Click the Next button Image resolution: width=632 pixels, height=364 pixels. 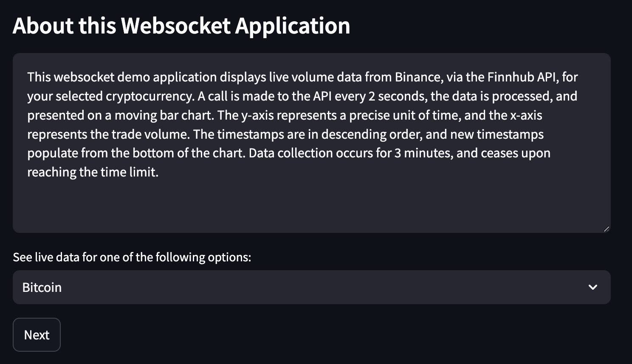pyautogui.click(x=37, y=335)
